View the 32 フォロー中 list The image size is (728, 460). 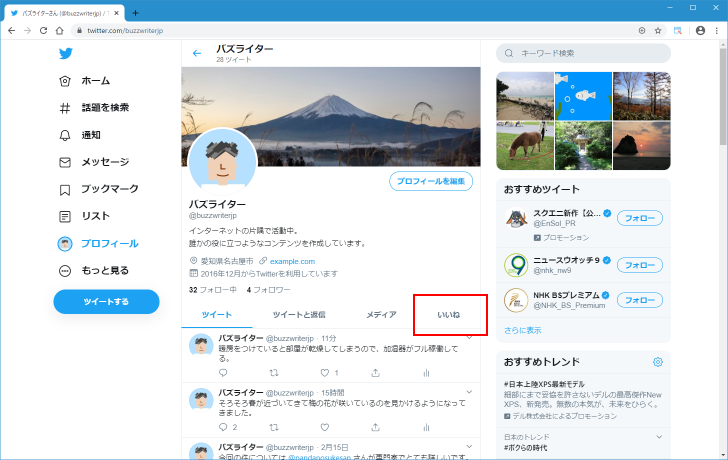click(x=213, y=290)
